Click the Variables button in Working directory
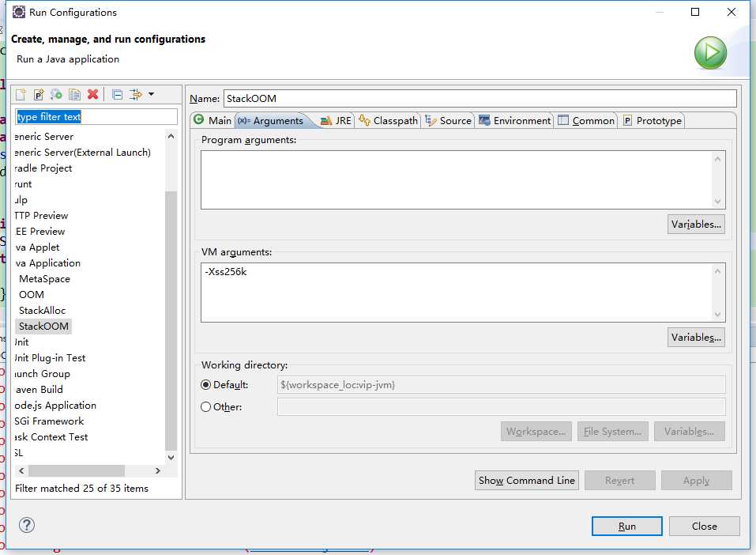This screenshot has height=555, width=756. [690, 432]
